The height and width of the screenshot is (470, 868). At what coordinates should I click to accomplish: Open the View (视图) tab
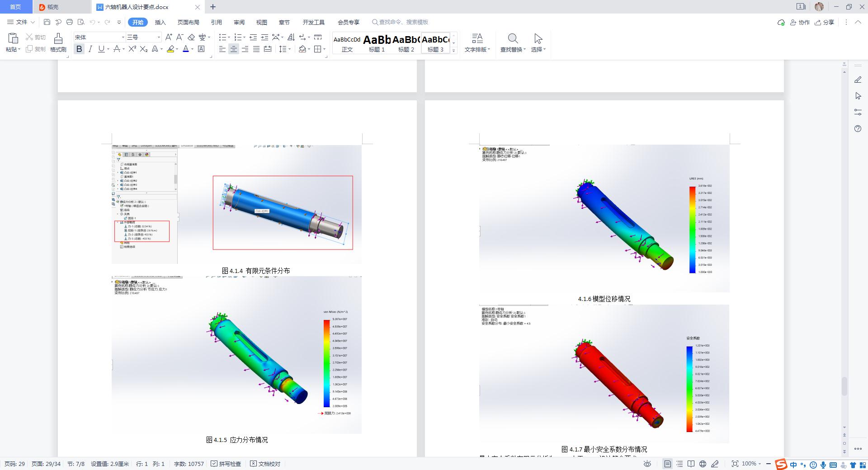[261, 22]
